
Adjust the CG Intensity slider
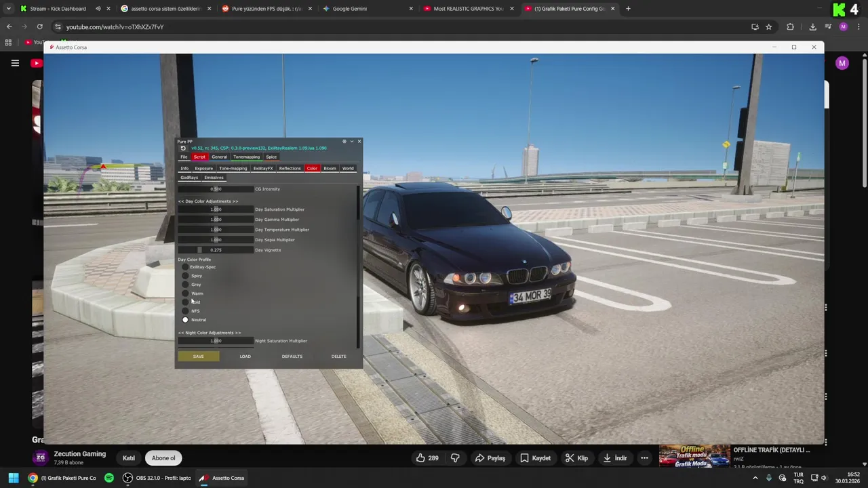[x=216, y=189]
